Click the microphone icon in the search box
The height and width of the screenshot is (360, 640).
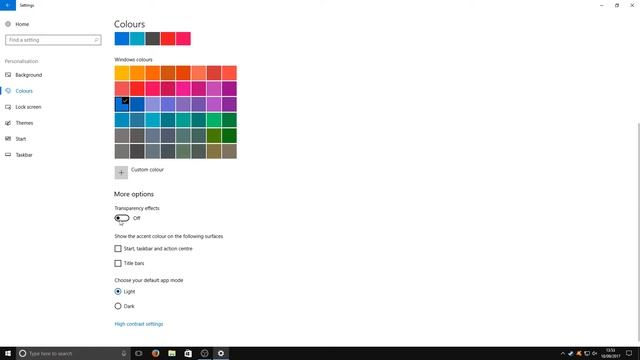click(x=124, y=353)
